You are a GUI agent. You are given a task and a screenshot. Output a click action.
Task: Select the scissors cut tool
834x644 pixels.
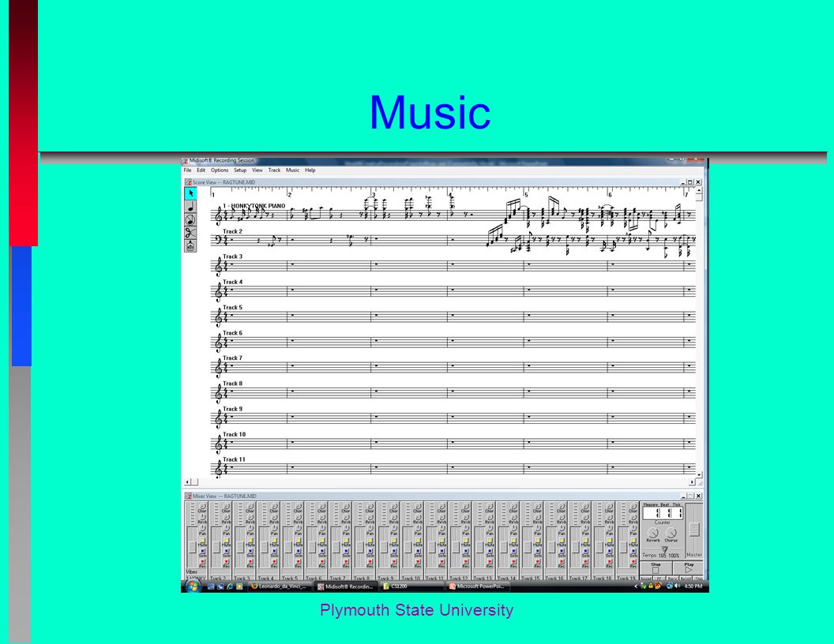click(190, 232)
